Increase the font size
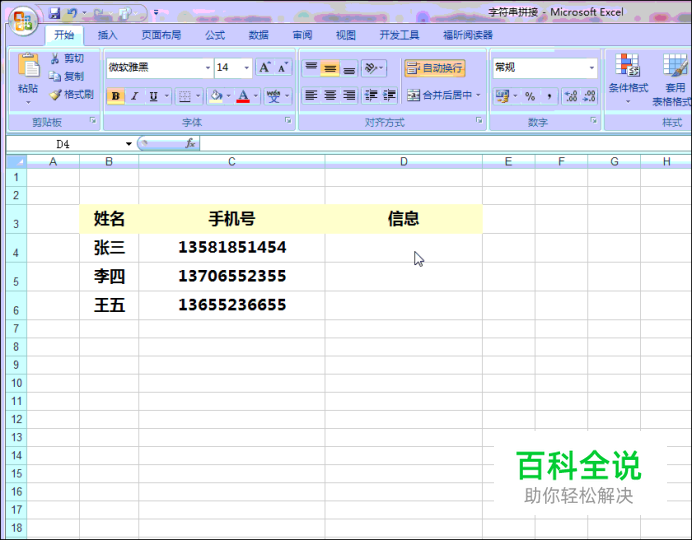 tap(264, 68)
